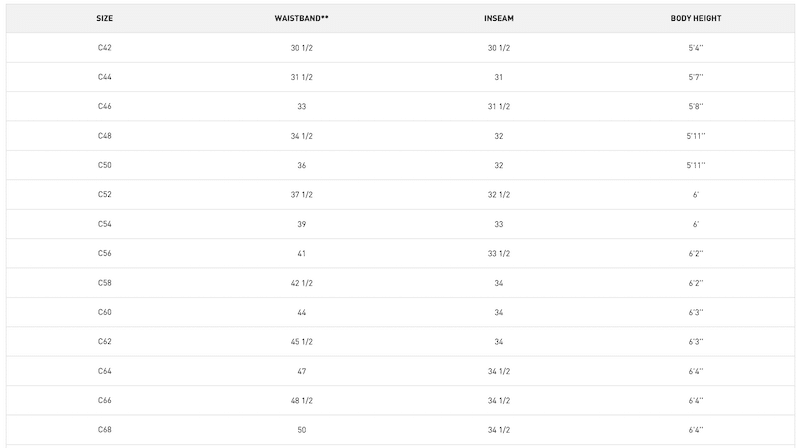Select the C48 size row label
This screenshot has height=448, width=800.
[105, 136]
